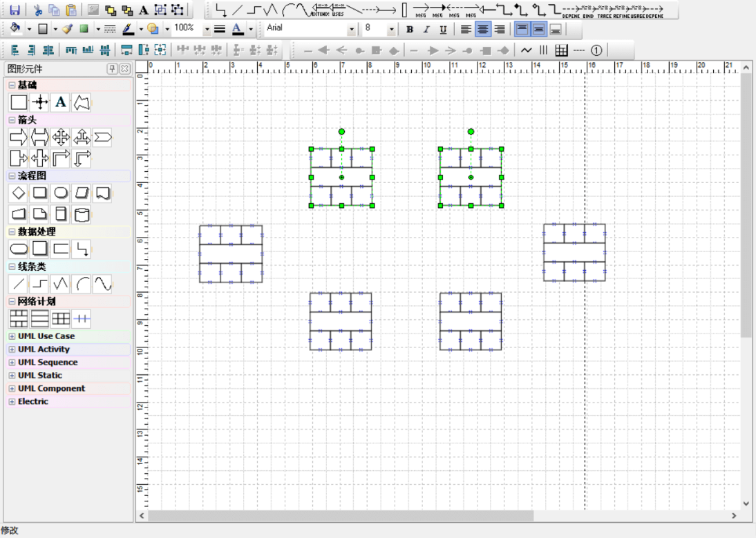Select the cylinder database shape in 流程图

point(82,214)
